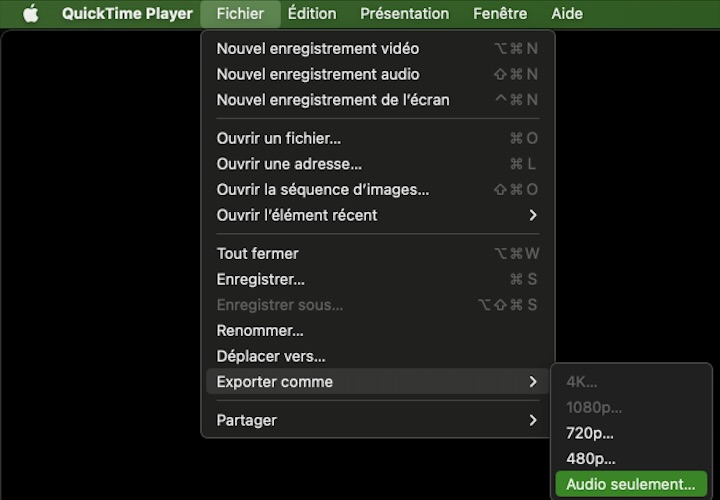This screenshot has width=720, height=500.
Task: Choose Nouvel enregistrement vidéo
Action: [x=318, y=48]
